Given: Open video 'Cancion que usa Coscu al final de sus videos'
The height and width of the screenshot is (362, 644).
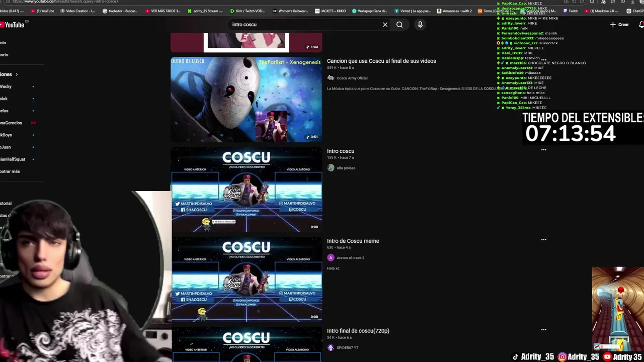Looking at the screenshot, I should pyautogui.click(x=381, y=61).
